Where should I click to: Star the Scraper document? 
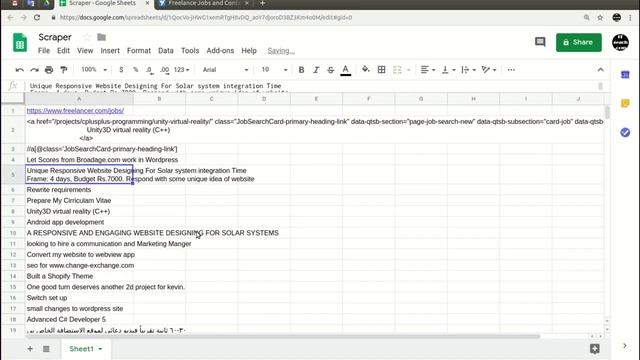pyautogui.click(x=87, y=37)
